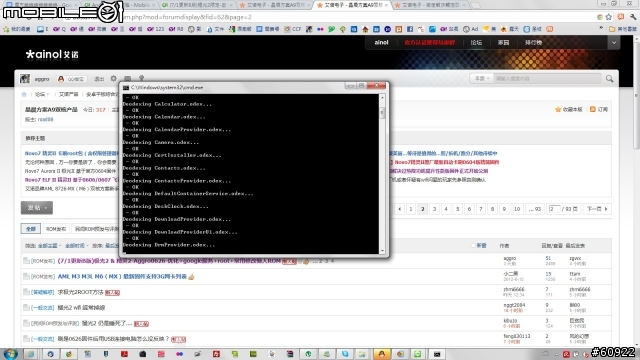This screenshot has height=360, width=640.
Task: Switch to the 民间ROM研发与评测 tab
Action: (96, 229)
